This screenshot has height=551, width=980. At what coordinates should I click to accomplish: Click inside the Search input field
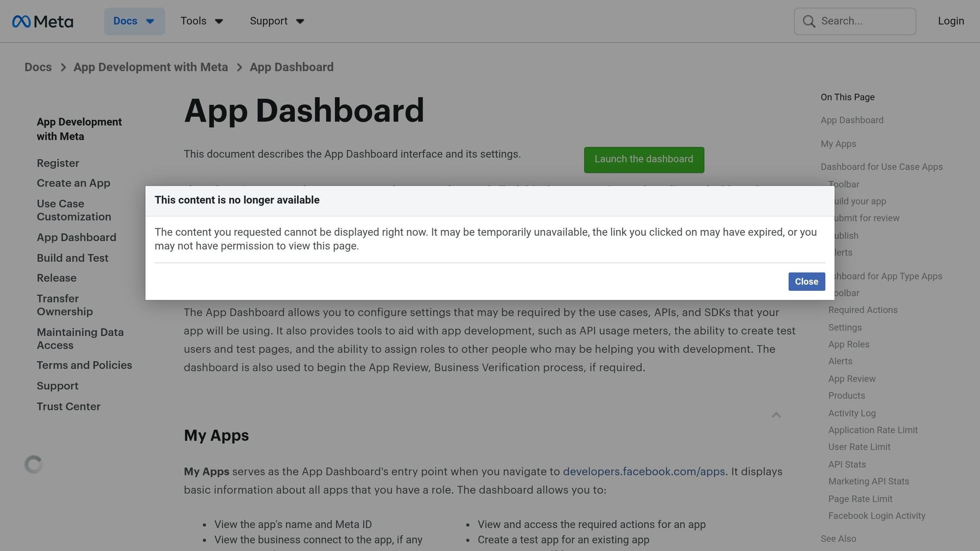pyautogui.click(x=861, y=21)
